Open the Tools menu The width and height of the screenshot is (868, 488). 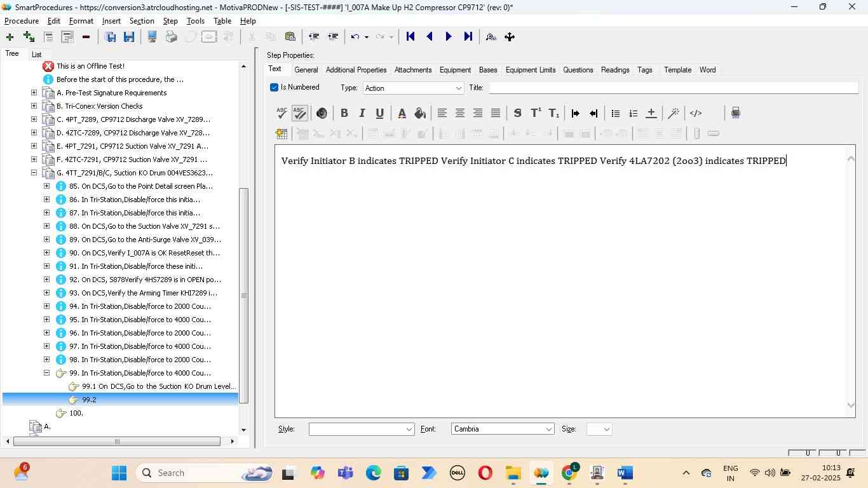click(195, 21)
